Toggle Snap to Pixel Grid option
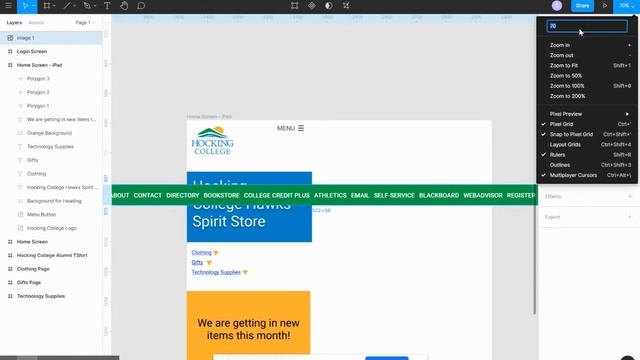The image size is (640, 360). point(588,134)
